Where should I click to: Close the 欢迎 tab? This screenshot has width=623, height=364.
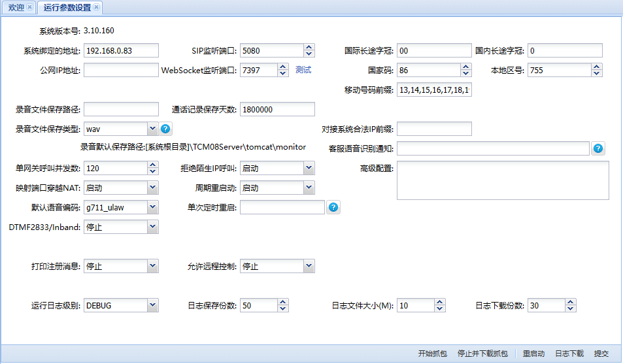pyautogui.click(x=29, y=7)
